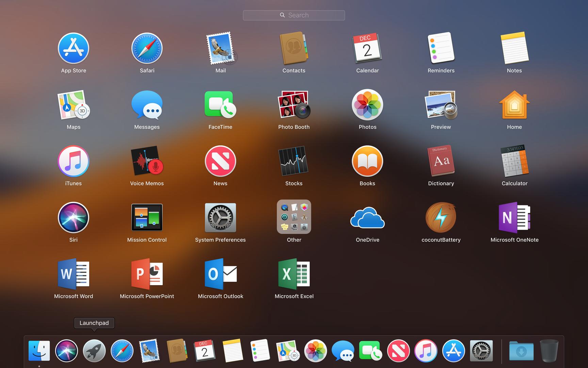Open Calculator app

pyautogui.click(x=514, y=161)
